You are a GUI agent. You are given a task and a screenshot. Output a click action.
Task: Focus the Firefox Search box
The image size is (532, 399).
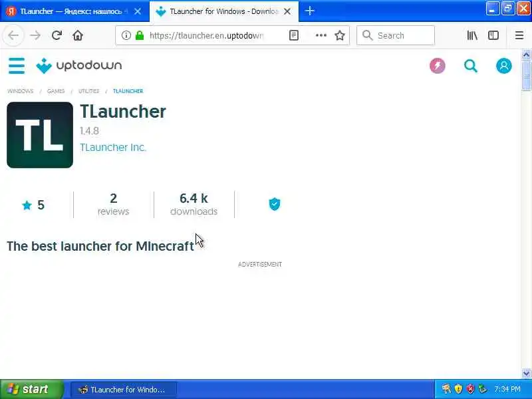395,35
